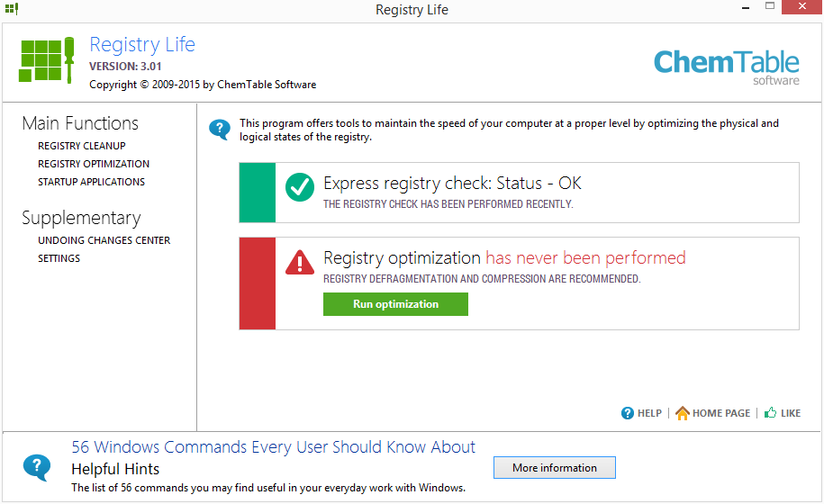The height and width of the screenshot is (504, 824).
Task: Open Registry Optimization from sidebar
Action: pos(94,164)
